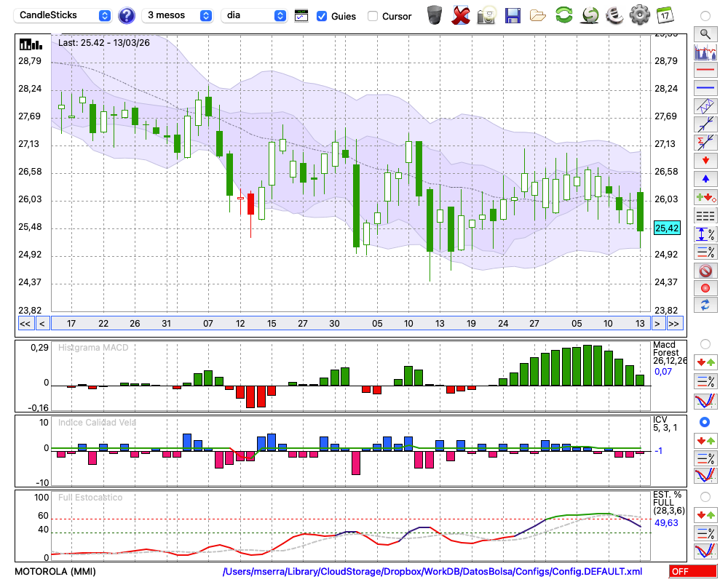Click the red record circle button

(x=705, y=288)
